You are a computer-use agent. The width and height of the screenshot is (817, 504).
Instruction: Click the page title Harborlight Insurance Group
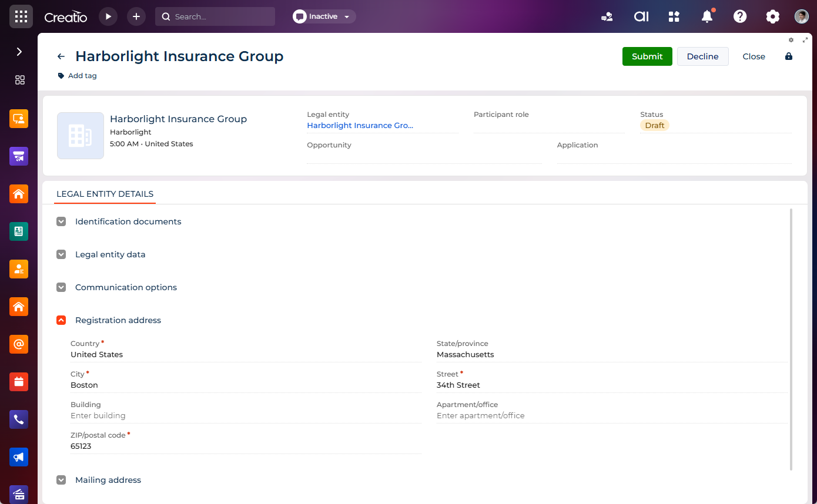click(179, 56)
